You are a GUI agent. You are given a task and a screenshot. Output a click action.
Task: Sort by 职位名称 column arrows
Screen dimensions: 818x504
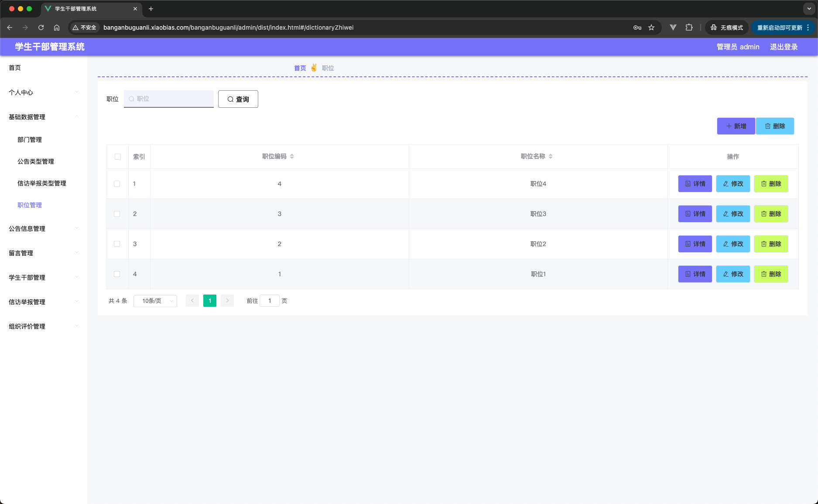coord(551,156)
